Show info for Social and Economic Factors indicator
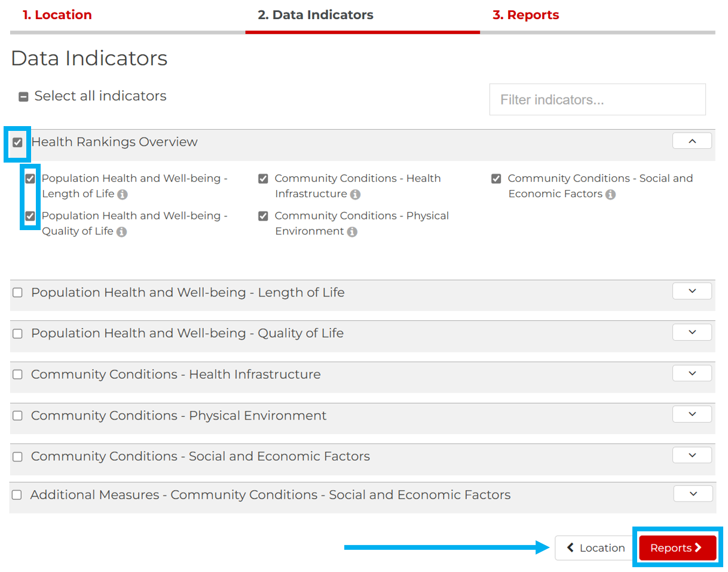Viewport: 728px width, 572px height. coord(610,194)
